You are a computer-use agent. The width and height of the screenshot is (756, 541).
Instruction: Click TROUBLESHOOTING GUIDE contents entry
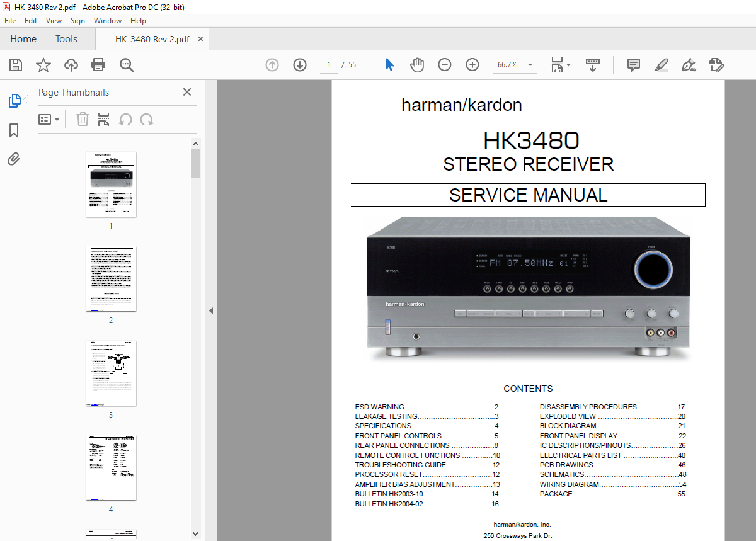tap(427, 465)
